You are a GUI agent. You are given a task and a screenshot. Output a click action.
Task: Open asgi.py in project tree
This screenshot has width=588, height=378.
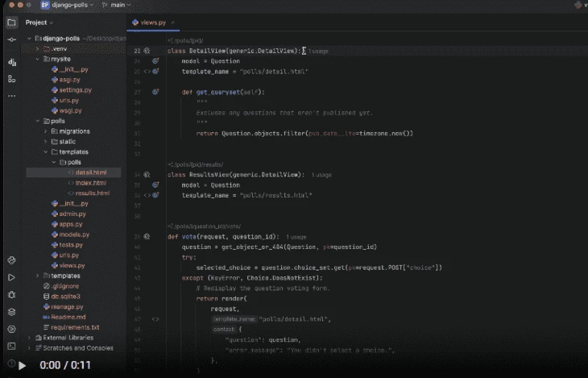coord(65,80)
